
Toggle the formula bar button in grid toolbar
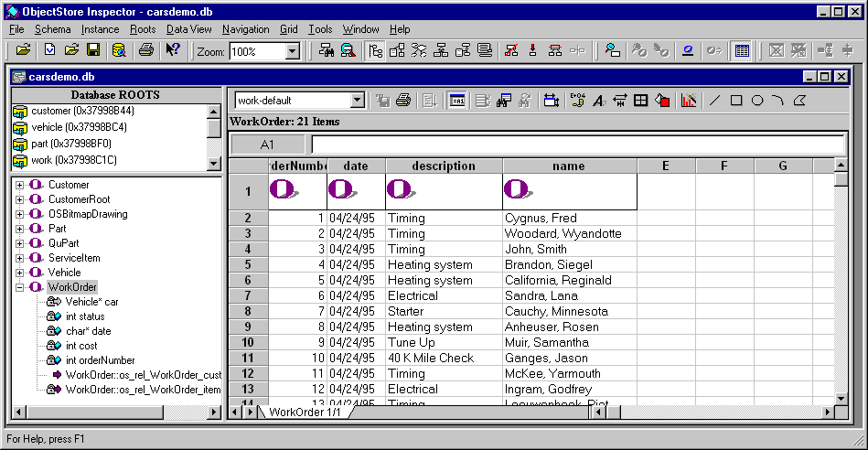coord(457,101)
